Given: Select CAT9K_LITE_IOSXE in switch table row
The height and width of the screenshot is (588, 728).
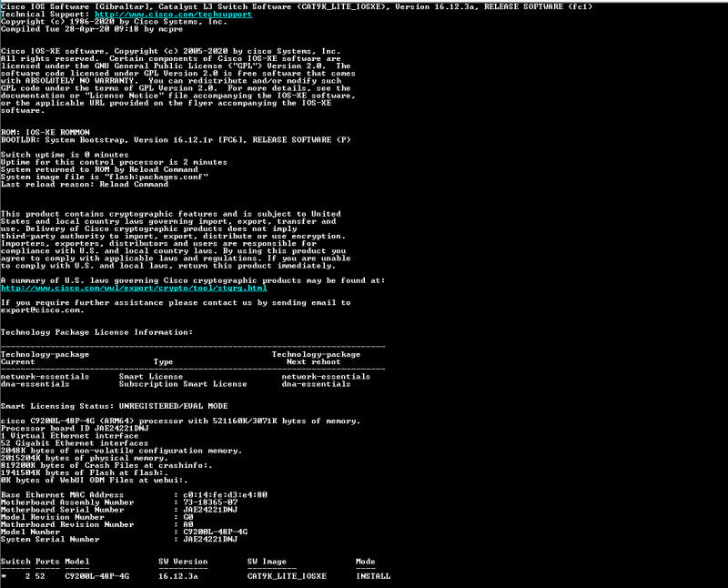Looking at the screenshot, I should [287, 576].
